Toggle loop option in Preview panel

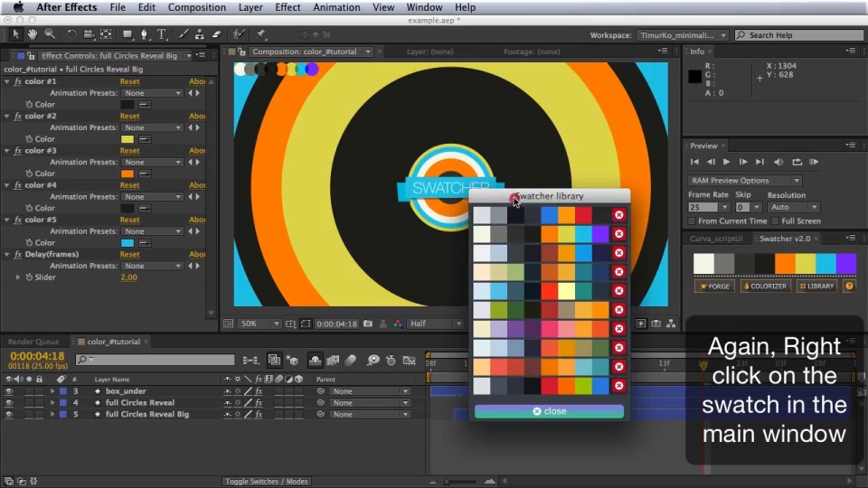click(x=797, y=162)
